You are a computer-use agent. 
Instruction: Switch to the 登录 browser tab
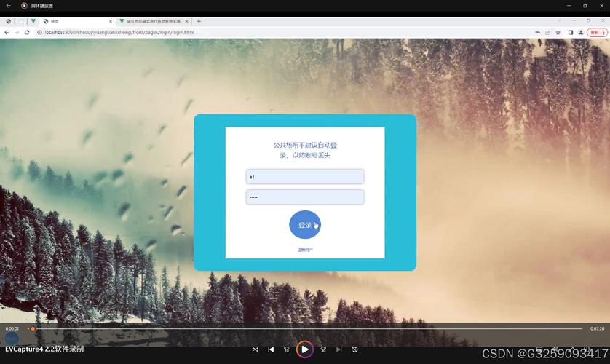pyautogui.click(x=76, y=21)
